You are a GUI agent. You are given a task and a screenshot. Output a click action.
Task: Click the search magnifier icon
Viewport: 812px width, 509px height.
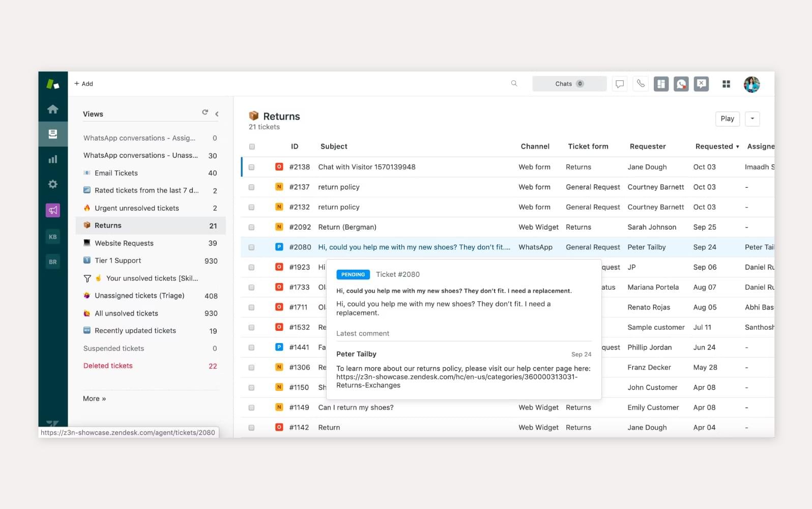pos(514,83)
